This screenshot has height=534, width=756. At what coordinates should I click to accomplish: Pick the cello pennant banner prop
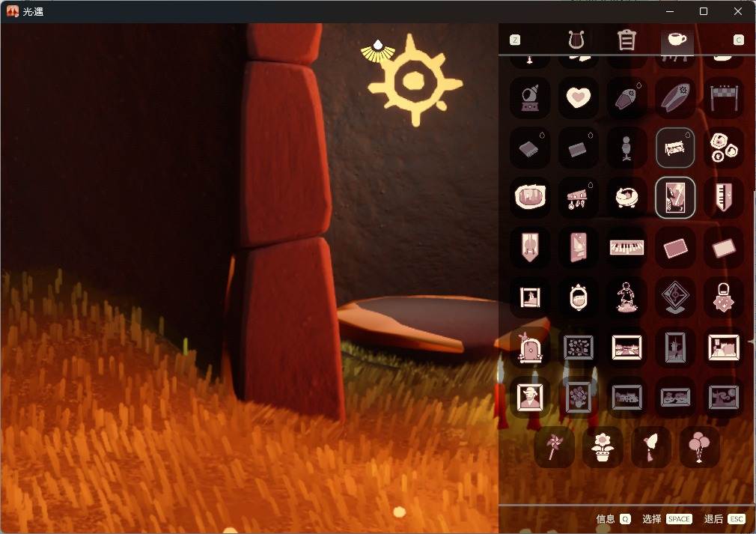(530, 247)
